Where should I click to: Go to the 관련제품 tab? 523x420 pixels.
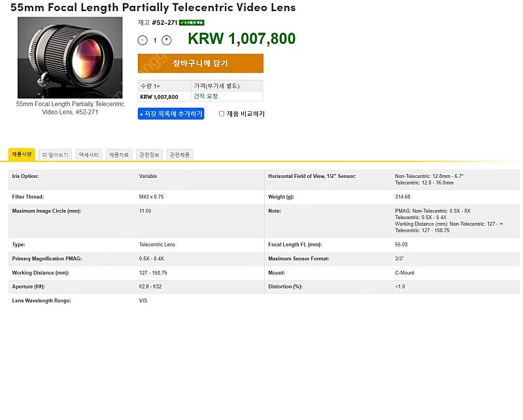[180, 155]
